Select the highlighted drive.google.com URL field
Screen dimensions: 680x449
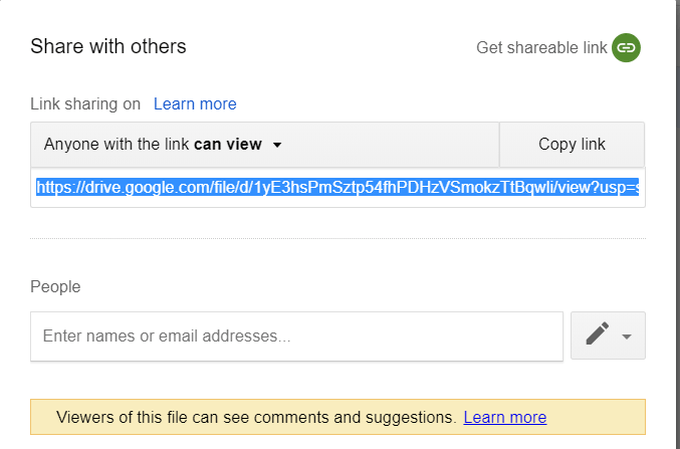[337, 187]
